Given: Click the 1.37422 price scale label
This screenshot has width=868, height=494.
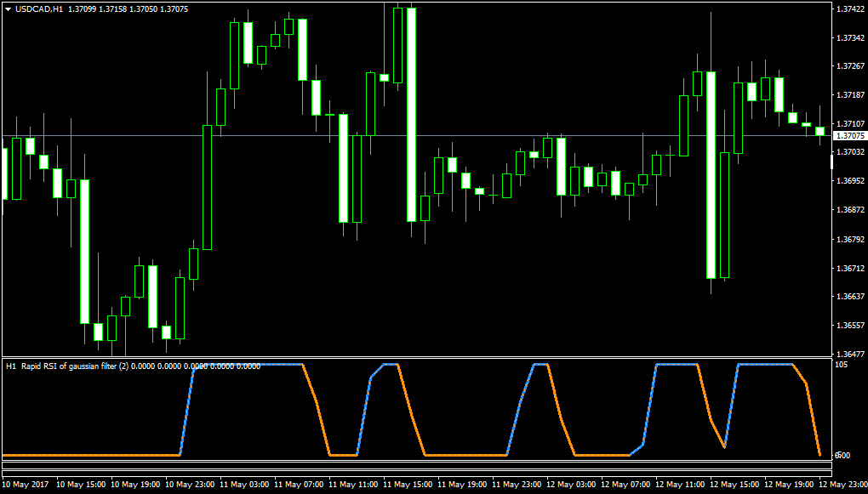Looking at the screenshot, I should pyautogui.click(x=851, y=9).
